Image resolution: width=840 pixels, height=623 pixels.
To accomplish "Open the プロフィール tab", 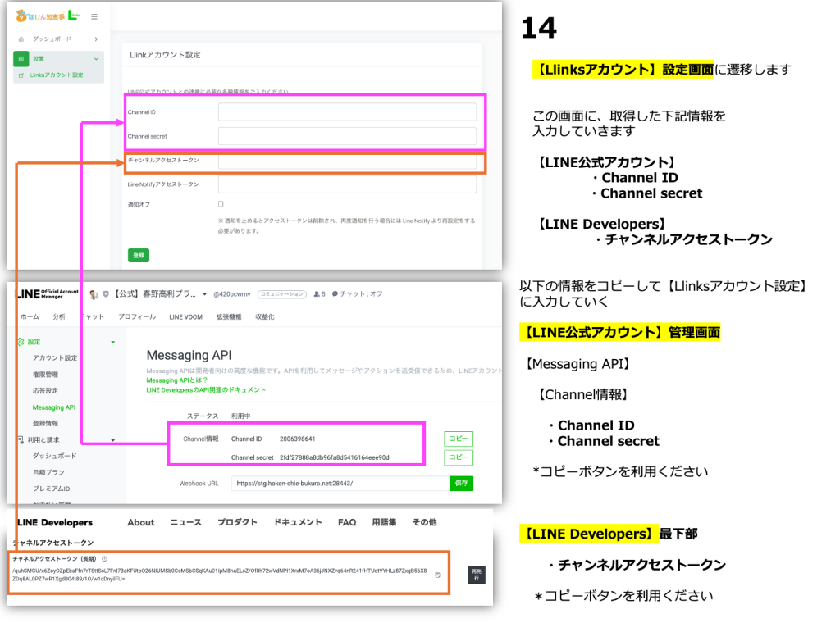I will pos(137,317).
